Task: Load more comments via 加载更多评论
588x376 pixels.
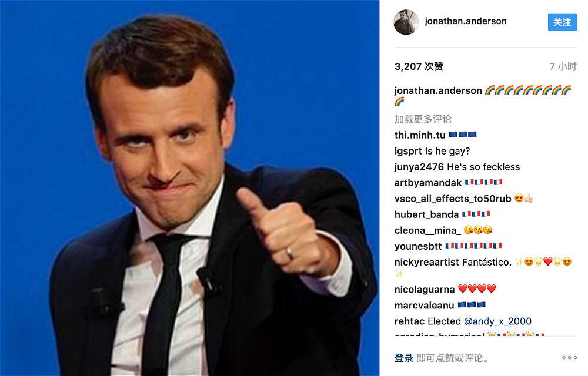Action: coord(423,119)
